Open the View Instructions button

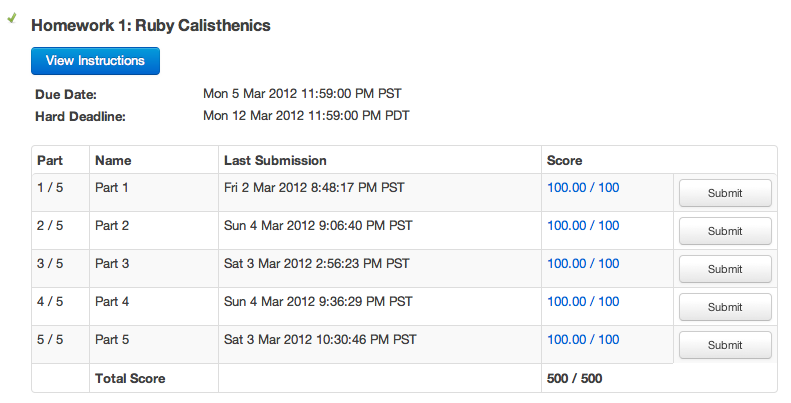(x=95, y=61)
